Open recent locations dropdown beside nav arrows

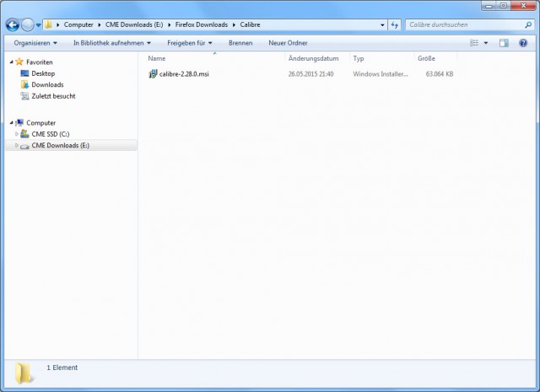click(38, 25)
